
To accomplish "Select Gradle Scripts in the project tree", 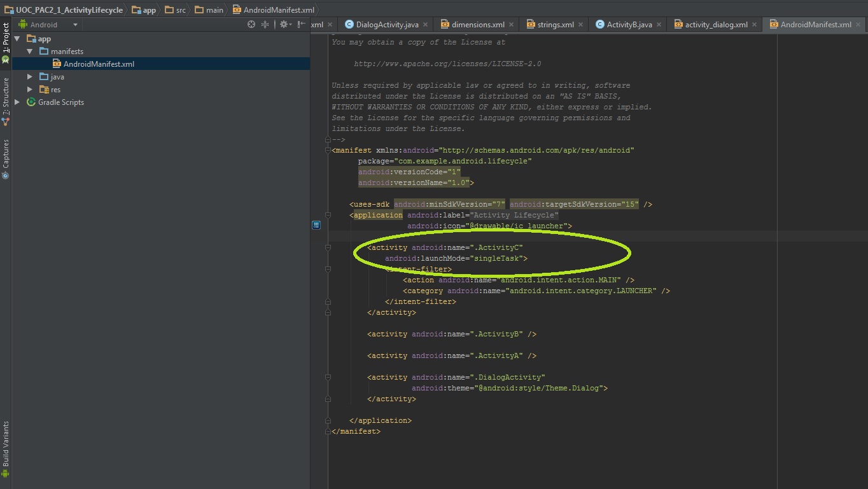I will pos(60,102).
